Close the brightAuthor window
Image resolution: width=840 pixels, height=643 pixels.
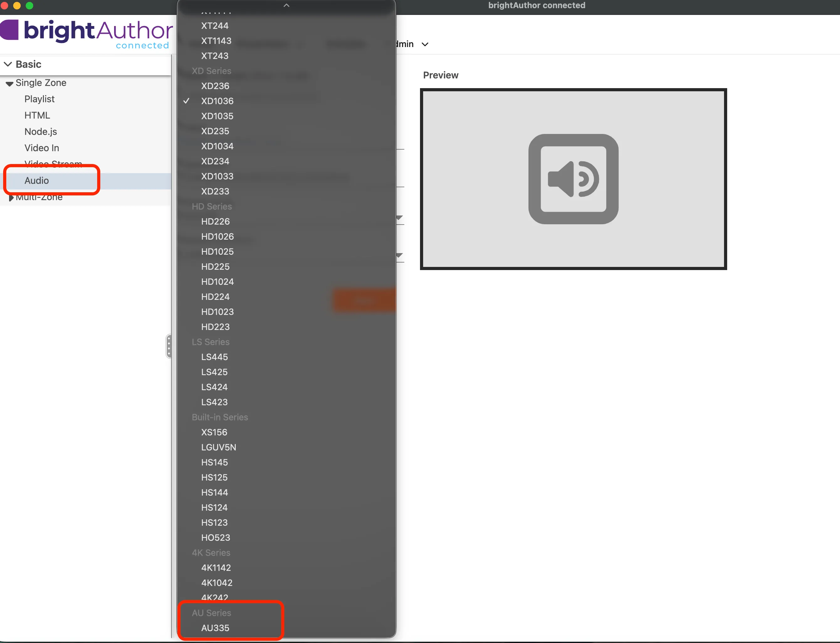pyautogui.click(x=5, y=5)
